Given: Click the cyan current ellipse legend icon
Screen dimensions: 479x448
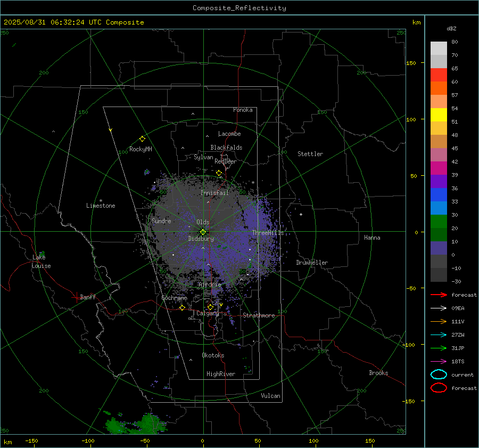Looking at the screenshot, I should point(439,374).
